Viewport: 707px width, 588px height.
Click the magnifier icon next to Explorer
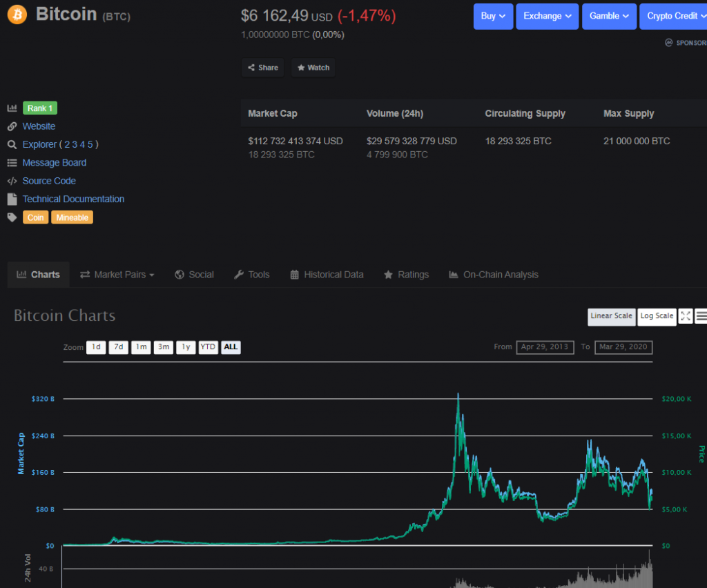pyautogui.click(x=12, y=145)
